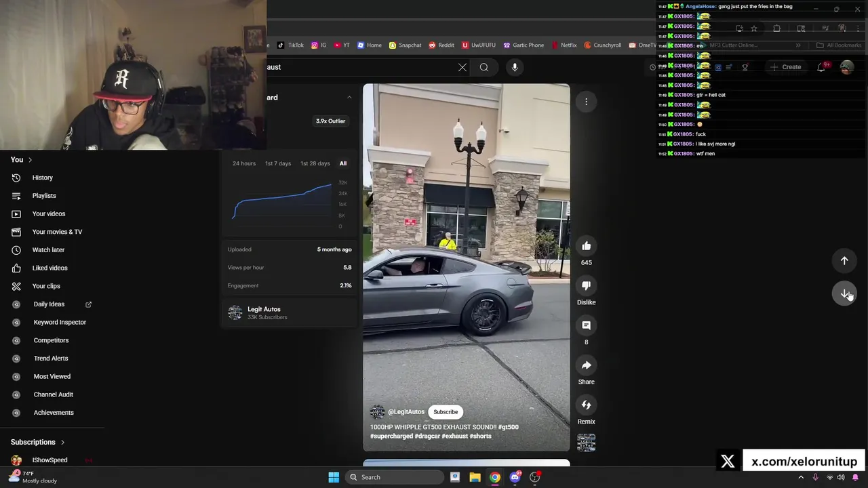Image resolution: width=868 pixels, height=488 pixels.
Task: Open Chrome from the taskbar
Action: click(495, 477)
